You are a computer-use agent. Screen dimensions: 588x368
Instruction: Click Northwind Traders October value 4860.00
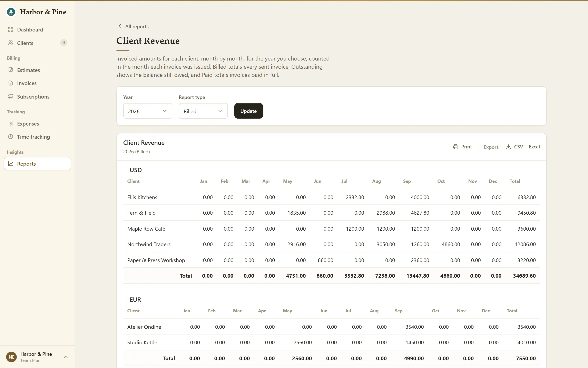point(451,244)
